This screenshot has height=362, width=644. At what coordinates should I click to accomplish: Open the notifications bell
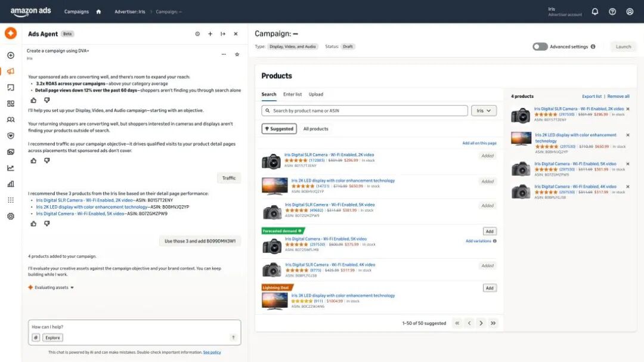coord(595,11)
